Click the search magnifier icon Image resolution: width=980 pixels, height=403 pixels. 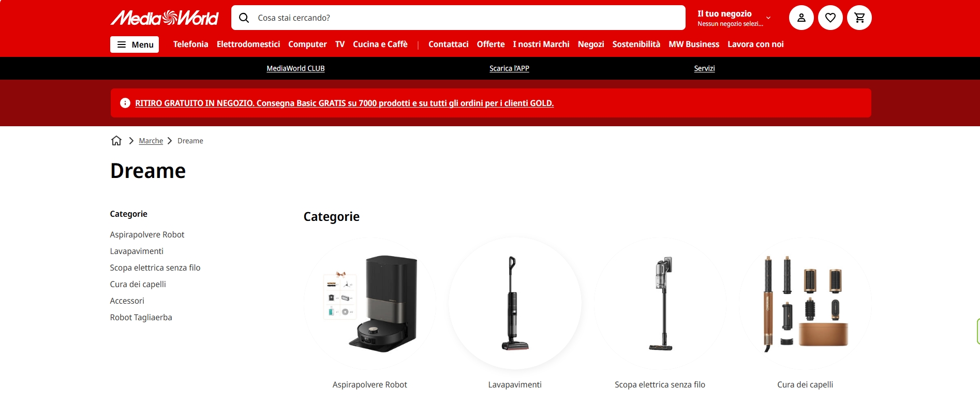click(244, 18)
